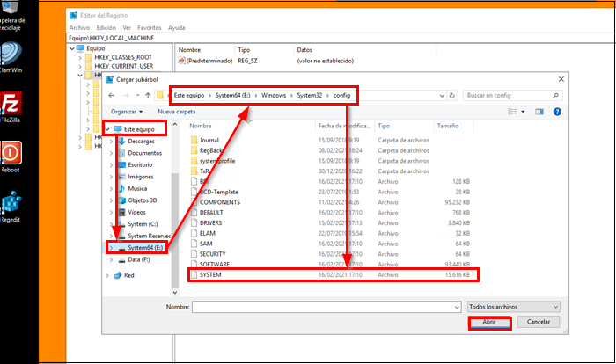Image resolution: width=616 pixels, height=364 pixels.
Task: Open address bar history dropdown
Action: click(442, 96)
